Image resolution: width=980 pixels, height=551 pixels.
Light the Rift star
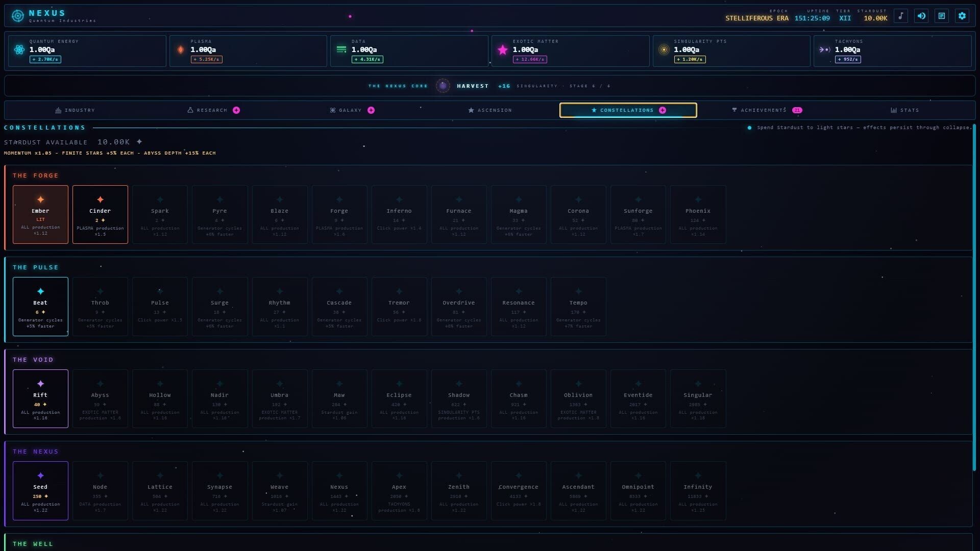pos(40,398)
